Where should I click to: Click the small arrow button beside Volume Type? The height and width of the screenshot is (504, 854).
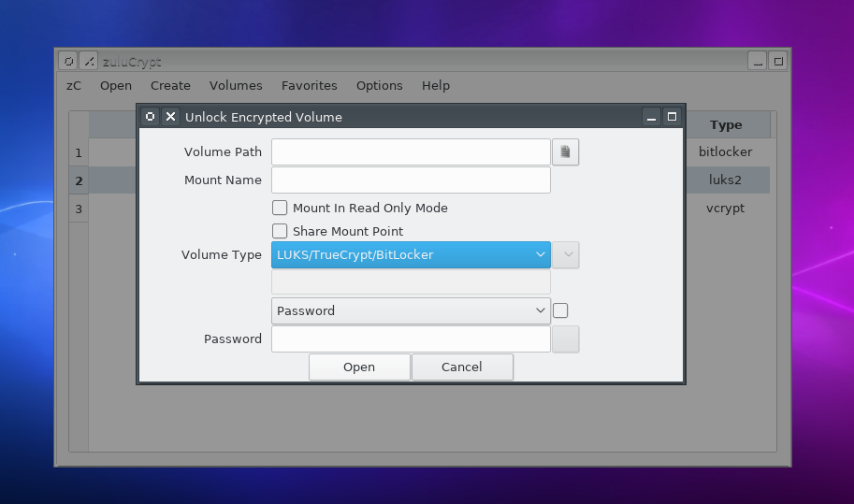565,254
